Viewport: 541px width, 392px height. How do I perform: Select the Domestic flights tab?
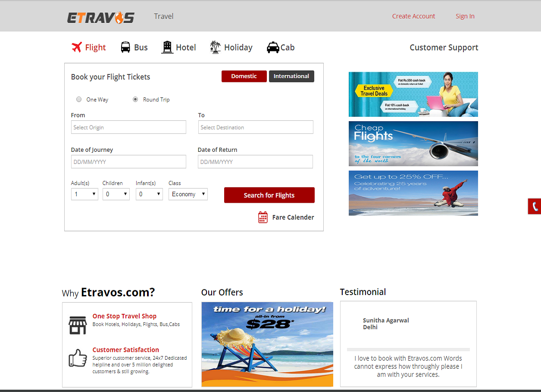click(x=244, y=76)
